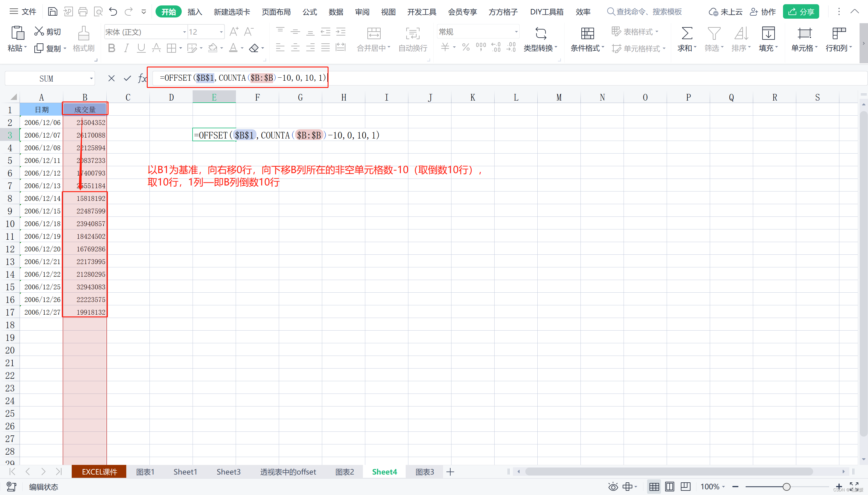Screen dimensions: 868x495
Task: Add a new sheet with the plus button
Action: point(450,472)
